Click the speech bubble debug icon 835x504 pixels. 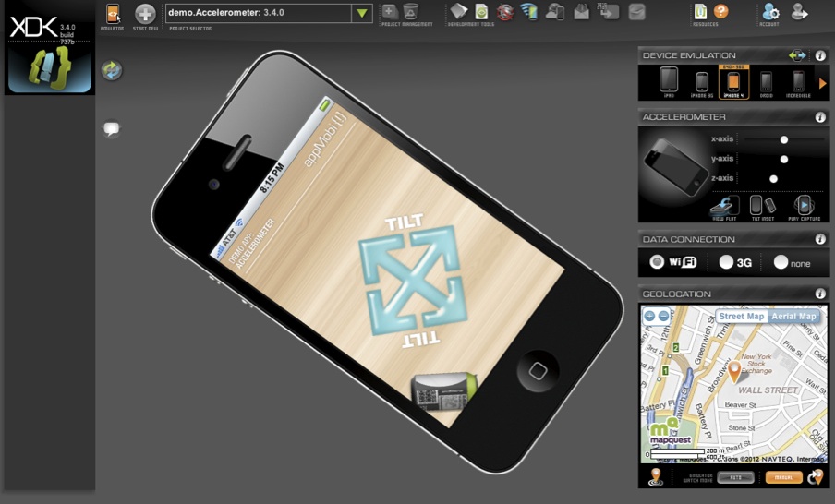pos(112,129)
